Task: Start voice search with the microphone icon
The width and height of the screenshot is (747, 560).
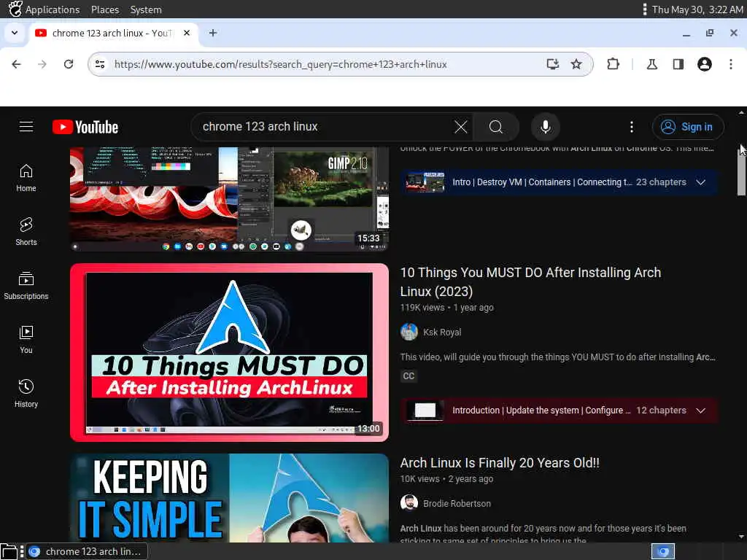Action: 546,127
